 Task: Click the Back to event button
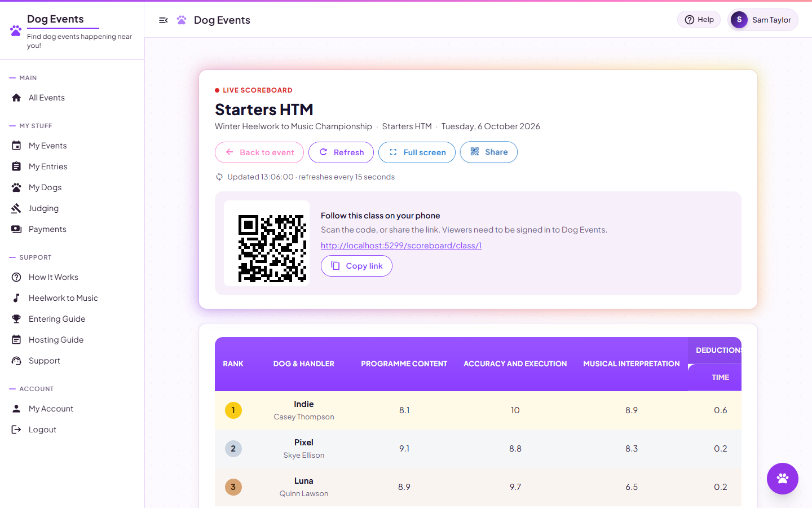click(259, 152)
